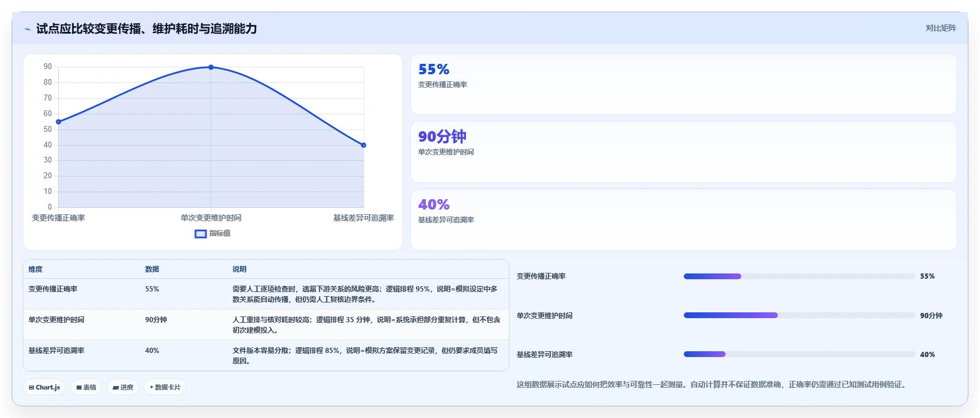Click the 40% value beside progress bar

tap(927, 355)
